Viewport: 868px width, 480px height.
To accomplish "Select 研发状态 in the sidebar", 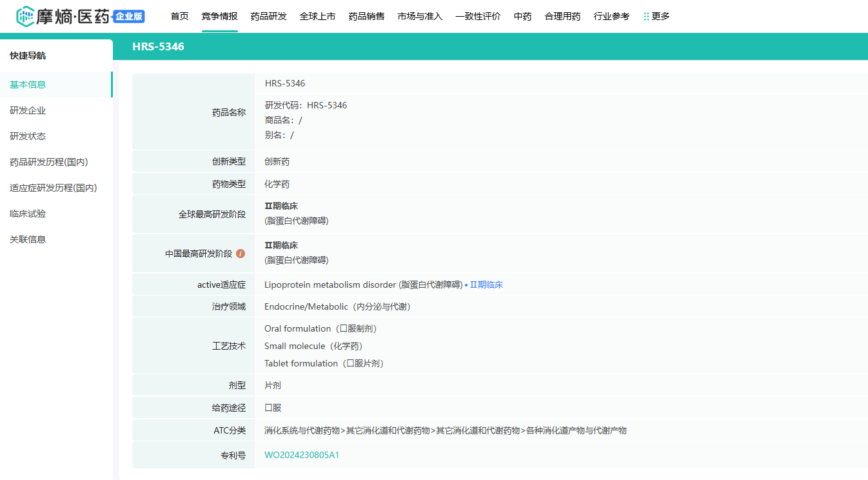I will [28, 136].
